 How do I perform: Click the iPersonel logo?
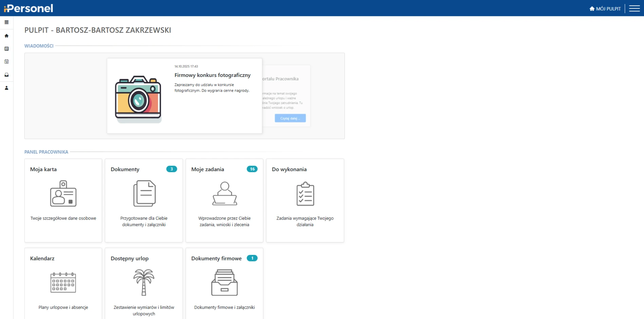pos(29,8)
